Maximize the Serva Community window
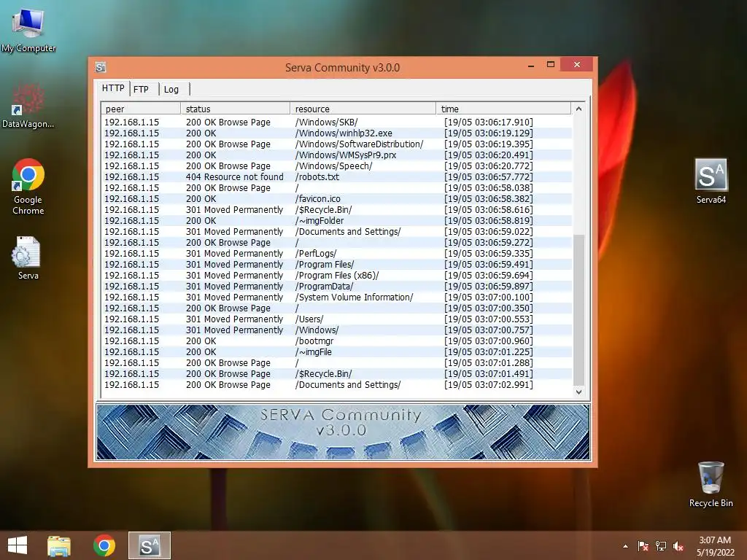 point(550,65)
